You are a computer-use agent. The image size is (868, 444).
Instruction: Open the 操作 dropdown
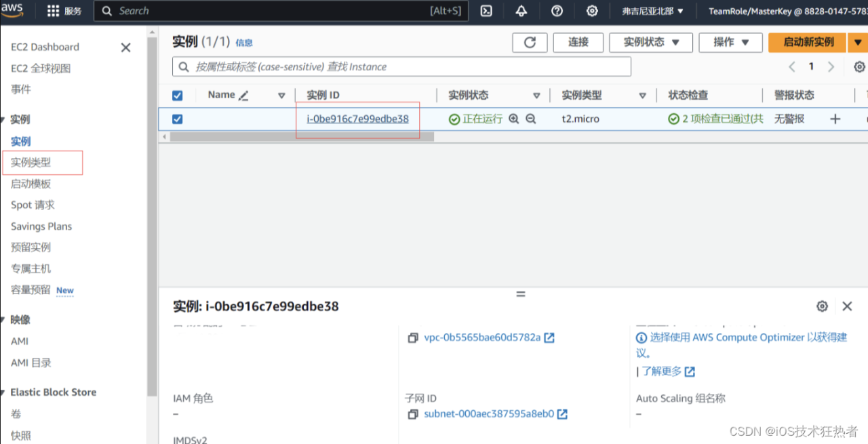pyautogui.click(x=730, y=42)
